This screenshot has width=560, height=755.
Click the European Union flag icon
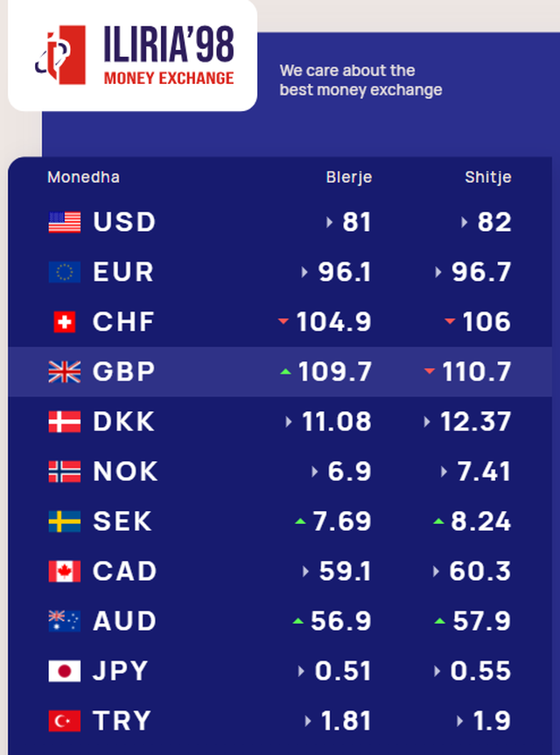pyautogui.click(x=64, y=272)
